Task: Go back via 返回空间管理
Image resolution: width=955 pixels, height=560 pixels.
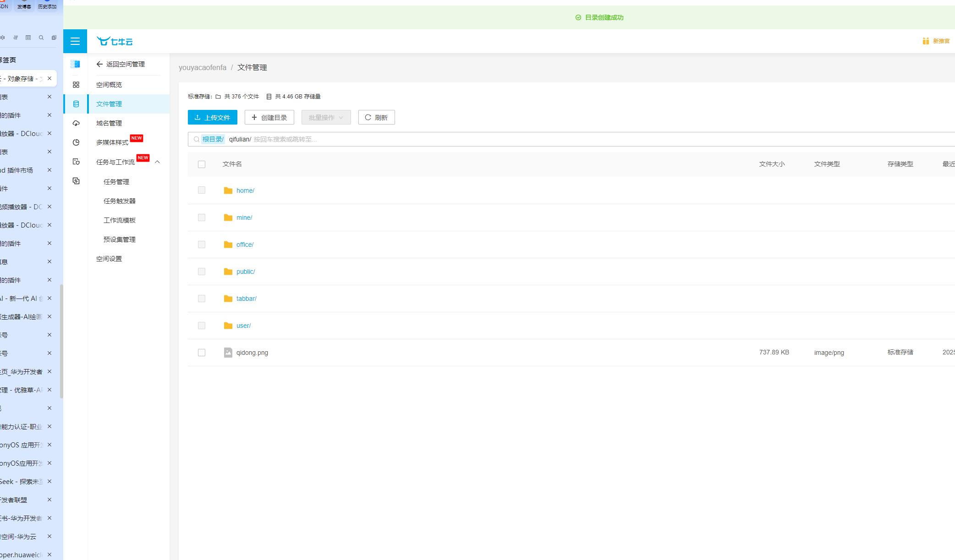Action: coord(121,64)
